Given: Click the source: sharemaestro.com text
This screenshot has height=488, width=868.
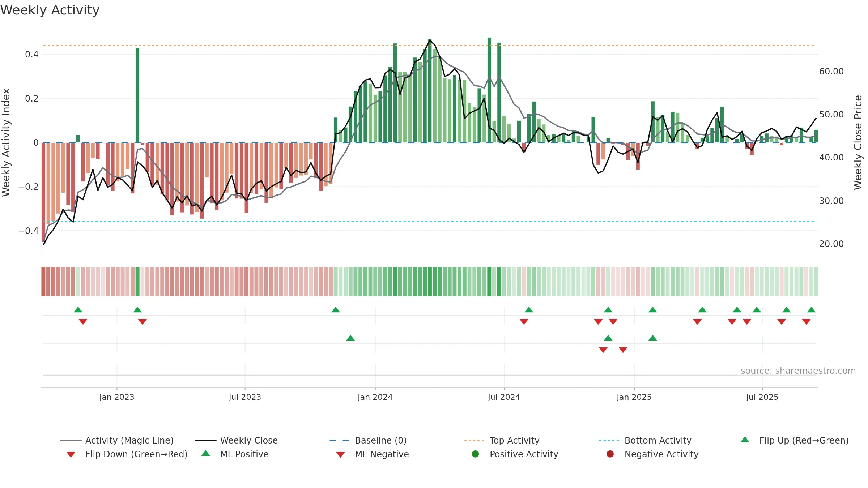Looking at the screenshot, I should tap(798, 371).
